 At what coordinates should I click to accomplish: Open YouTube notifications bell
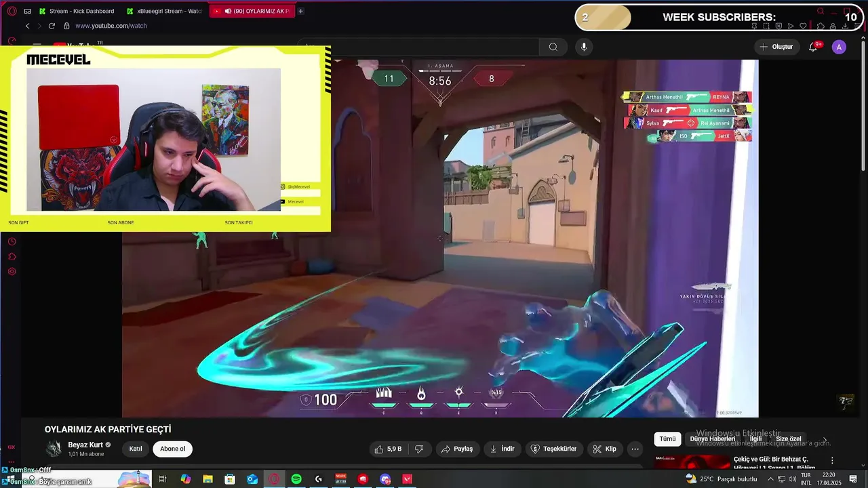[x=813, y=47]
